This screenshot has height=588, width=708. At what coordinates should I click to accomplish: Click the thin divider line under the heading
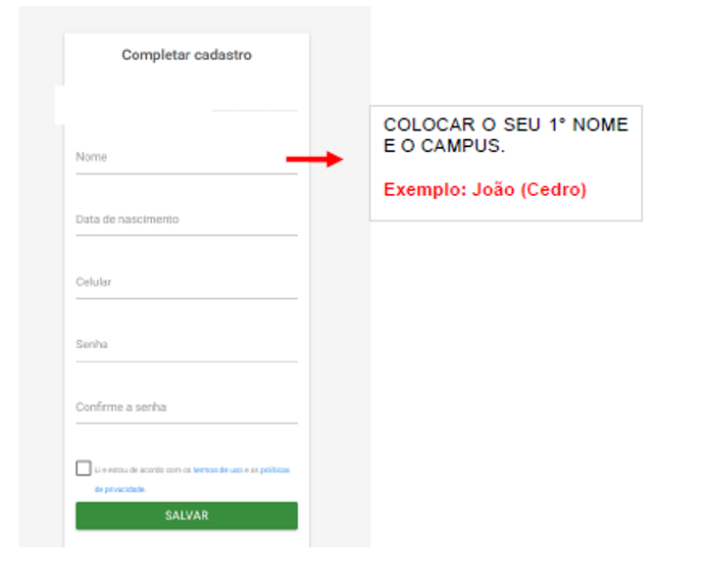tap(255, 111)
